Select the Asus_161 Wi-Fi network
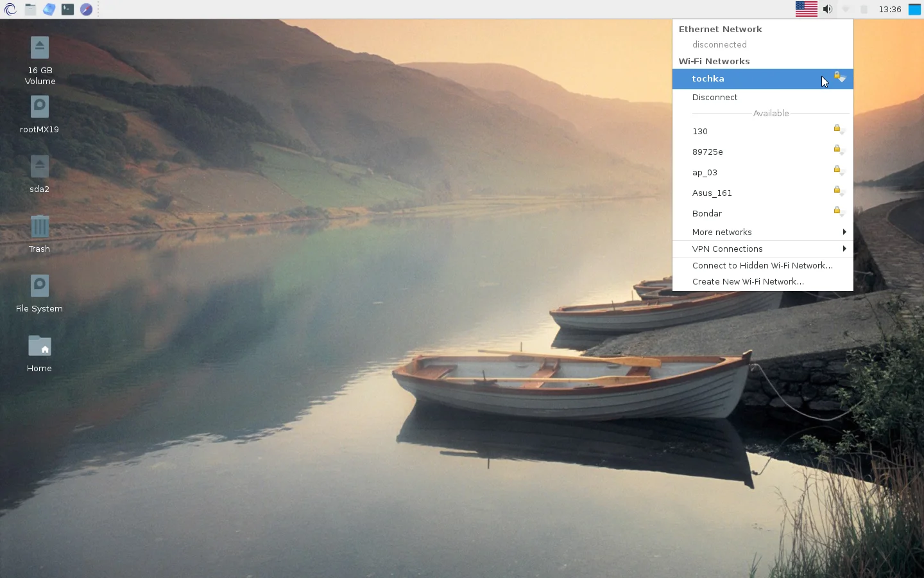 coord(712,193)
